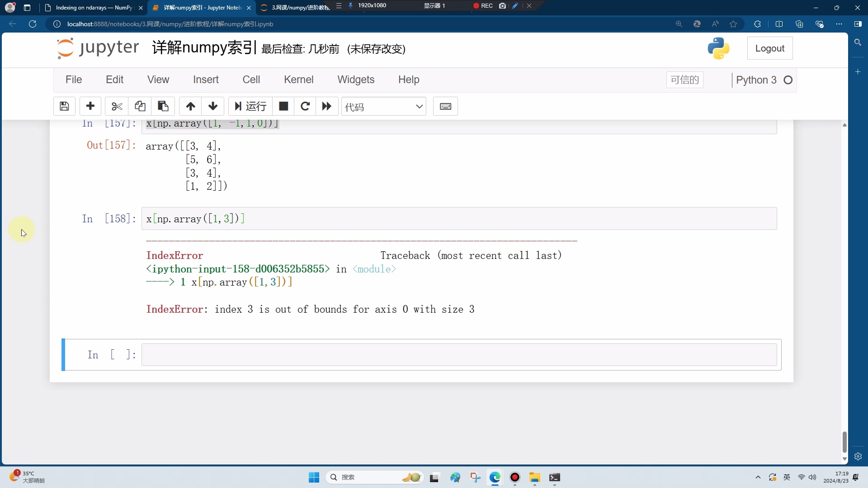The height and width of the screenshot is (488, 868).
Task: Click into the empty input cell
Action: tap(459, 355)
